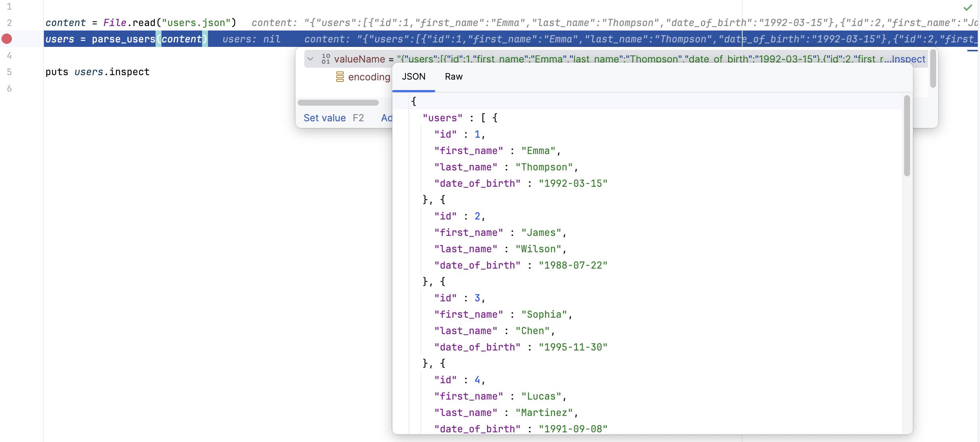The image size is (980, 442).
Task: Click the "users.json" string in code
Action: pyautogui.click(x=196, y=23)
